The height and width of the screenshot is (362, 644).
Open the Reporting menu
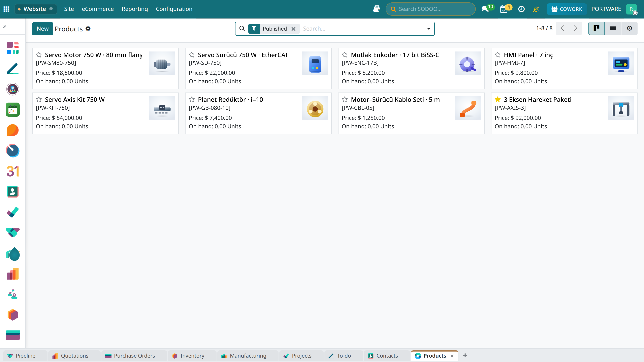135,9
